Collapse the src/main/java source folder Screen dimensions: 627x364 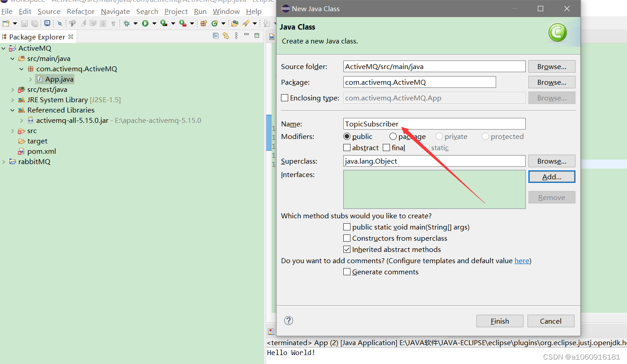pos(13,58)
